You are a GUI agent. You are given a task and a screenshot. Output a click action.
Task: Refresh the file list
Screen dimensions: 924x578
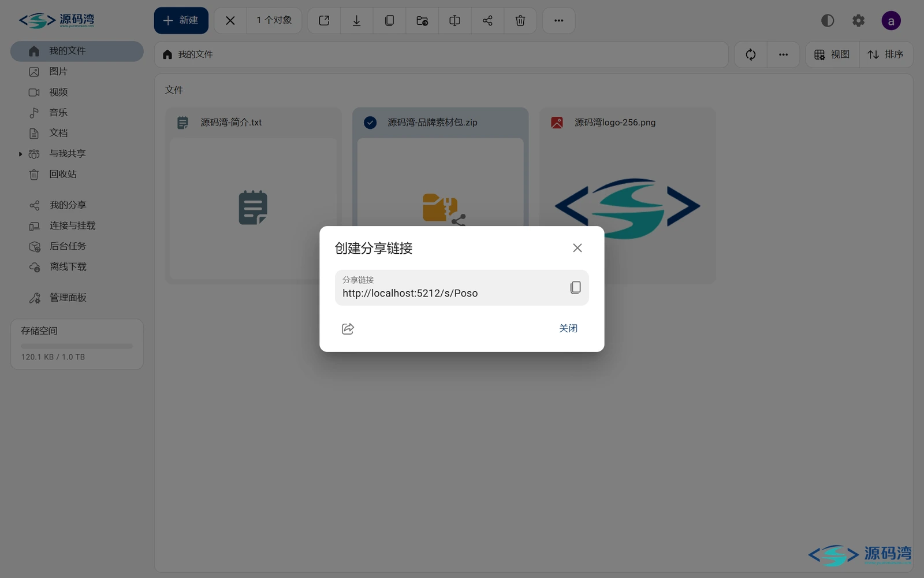[751, 54]
